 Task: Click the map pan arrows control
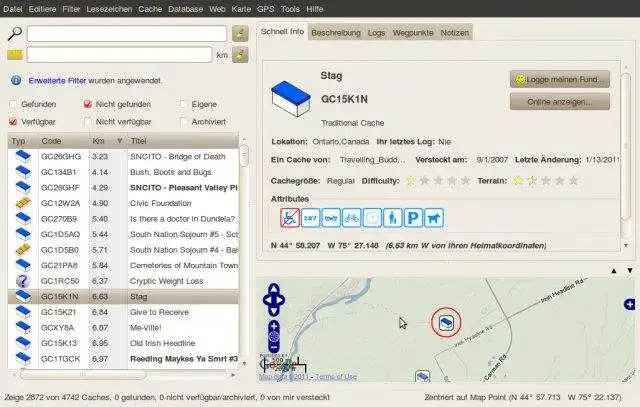(x=274, y=300)
